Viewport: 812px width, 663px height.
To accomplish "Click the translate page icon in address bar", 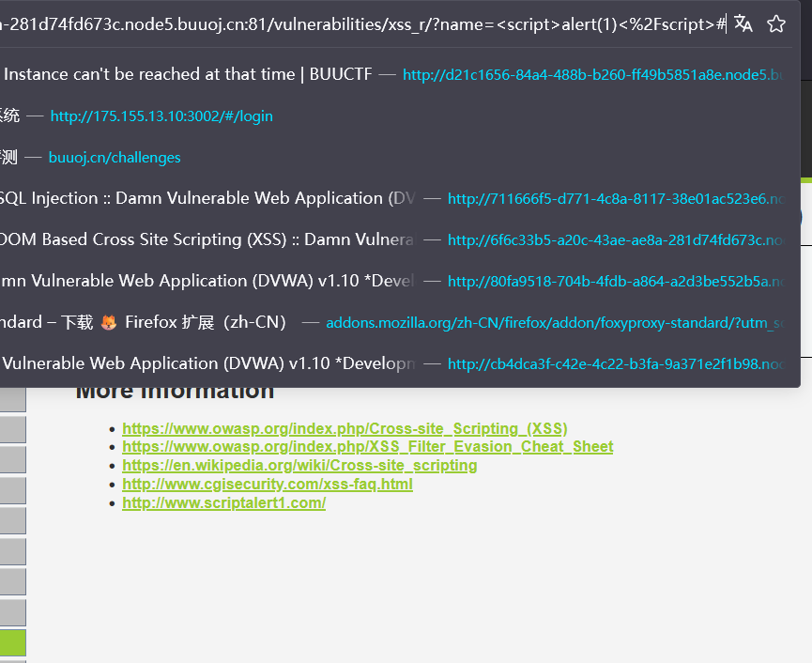I will pos(743,23).
